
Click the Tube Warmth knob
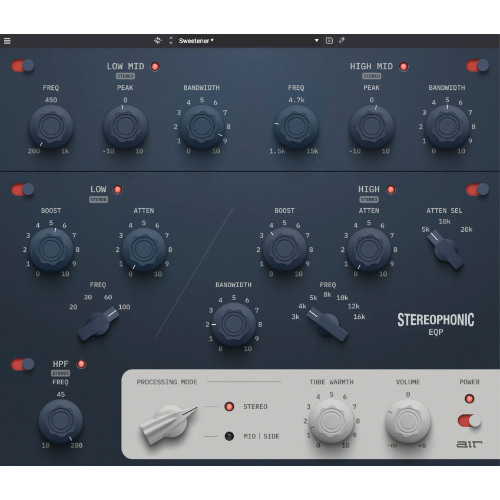pos(331,421)
